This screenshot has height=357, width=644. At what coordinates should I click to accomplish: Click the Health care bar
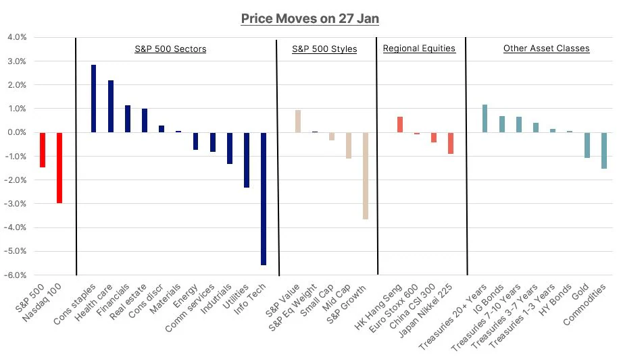(111, 106)
